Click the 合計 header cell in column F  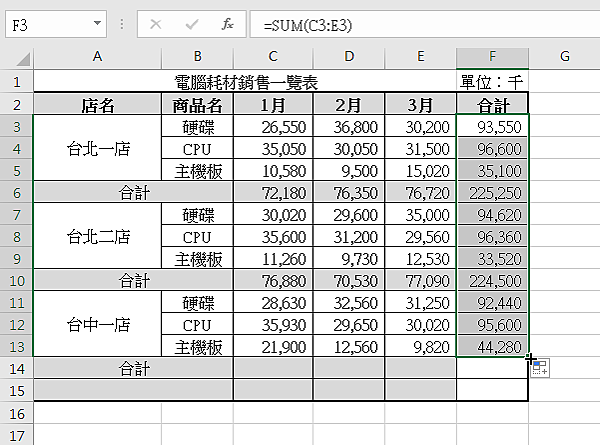(492, 104)
